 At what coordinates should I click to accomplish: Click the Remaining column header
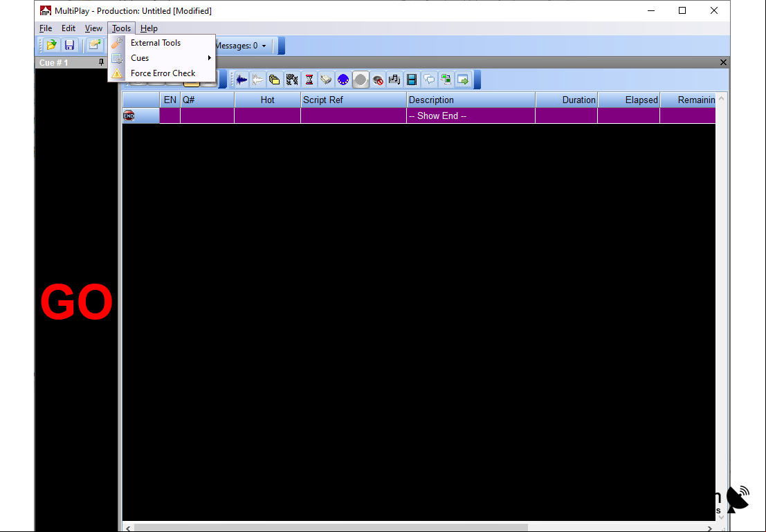[x=688, y=100]
